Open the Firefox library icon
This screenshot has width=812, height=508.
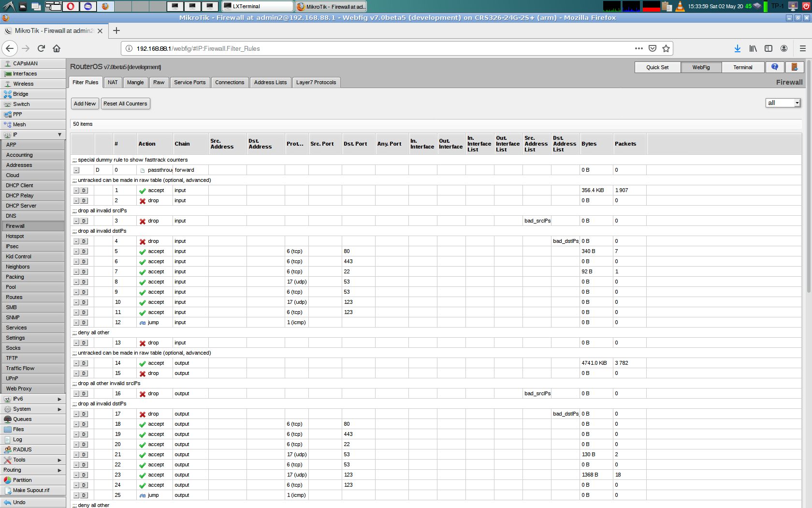[x=753, y=48]
